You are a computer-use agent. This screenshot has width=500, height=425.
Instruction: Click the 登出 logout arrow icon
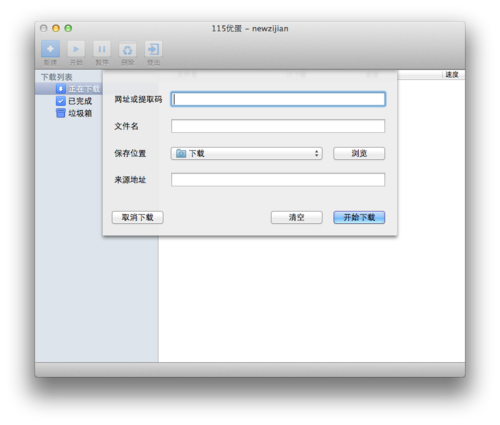point(153,49)
